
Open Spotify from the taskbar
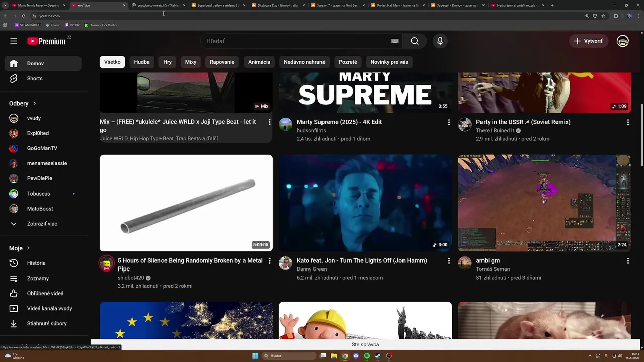pos(367,356)
